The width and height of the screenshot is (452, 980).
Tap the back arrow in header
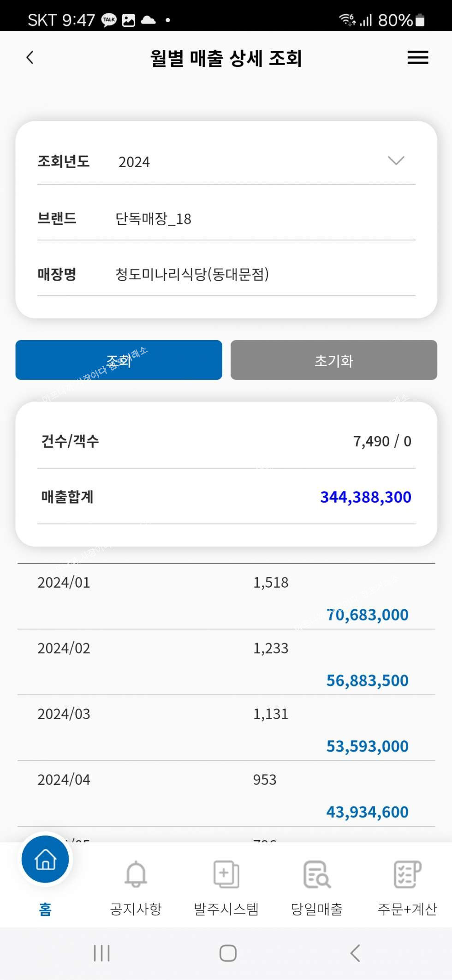click(30, 58)
